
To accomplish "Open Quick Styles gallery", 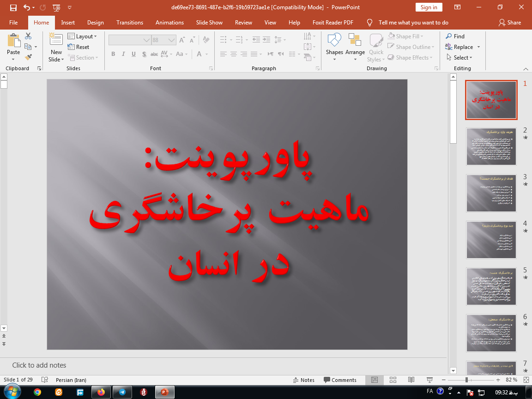I will [376, 48].
